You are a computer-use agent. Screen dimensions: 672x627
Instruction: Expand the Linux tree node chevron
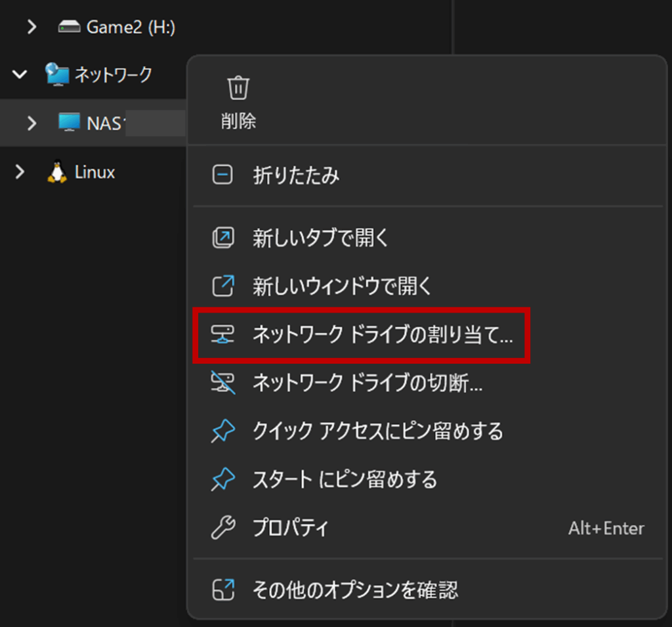coord(20,172)
